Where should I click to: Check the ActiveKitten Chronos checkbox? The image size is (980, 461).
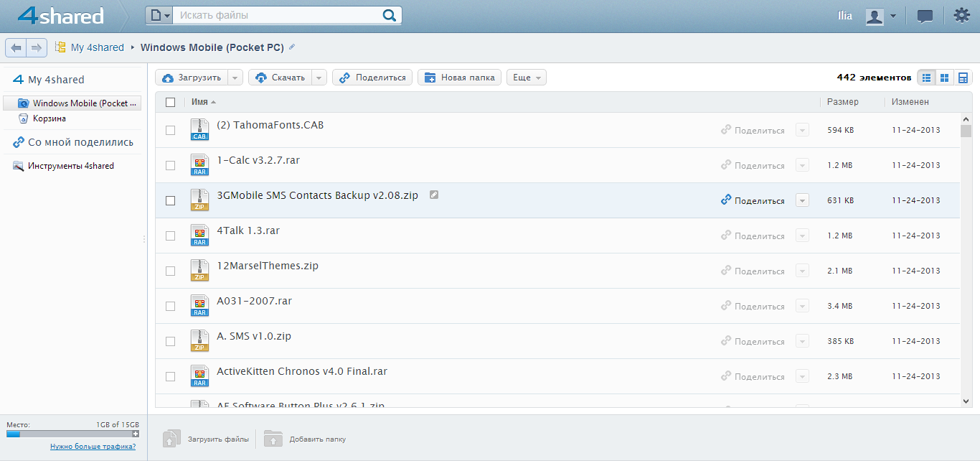pyautogui.click(x=170, y=376)
